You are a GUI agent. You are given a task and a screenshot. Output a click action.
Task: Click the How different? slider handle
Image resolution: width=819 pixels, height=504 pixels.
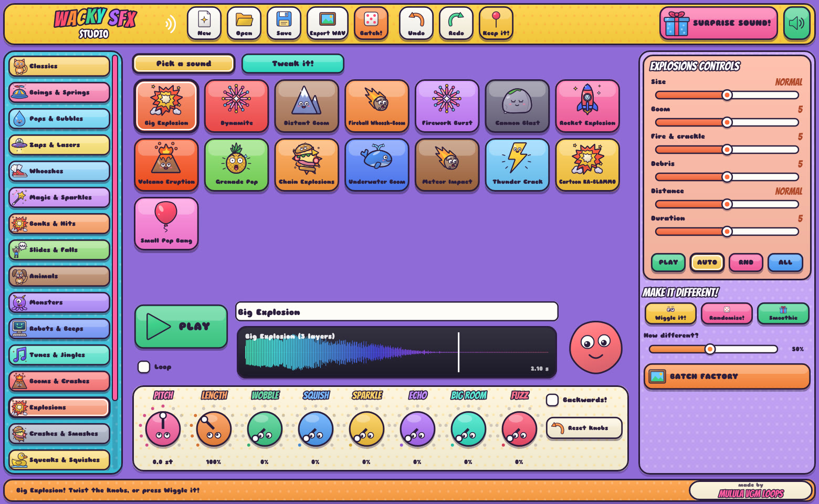[710, 349]
